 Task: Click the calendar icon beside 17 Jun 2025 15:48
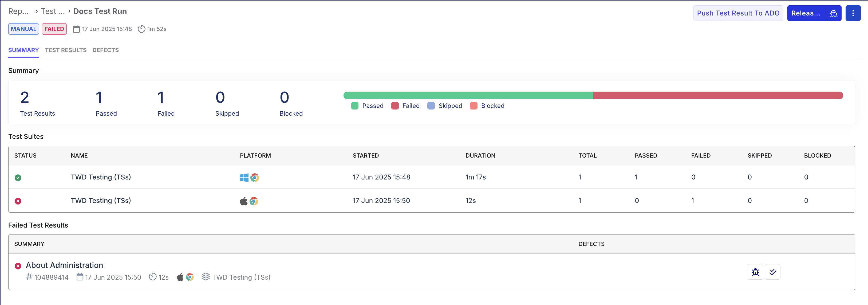pos(77,29)
